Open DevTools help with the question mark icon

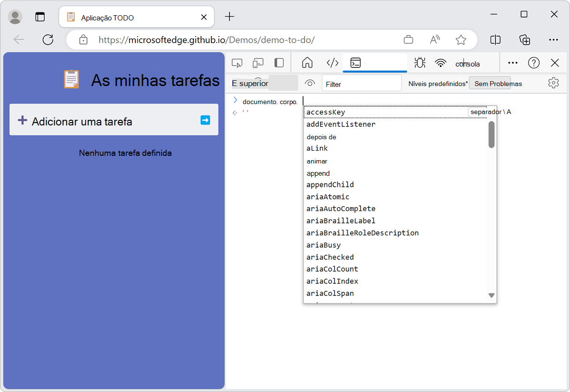(534, 62)
